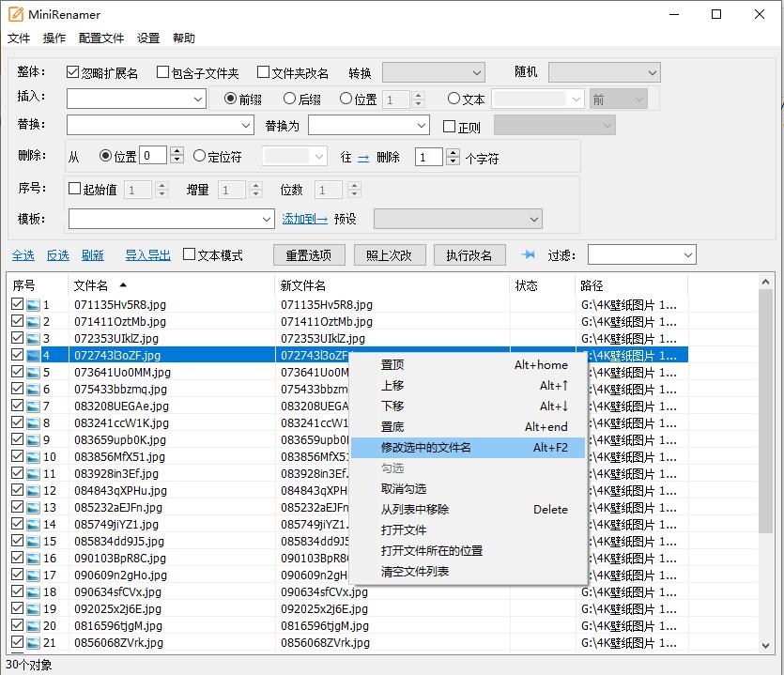Click the image file icon in row 21
This screenshot has height=675, width=784.
33,643
